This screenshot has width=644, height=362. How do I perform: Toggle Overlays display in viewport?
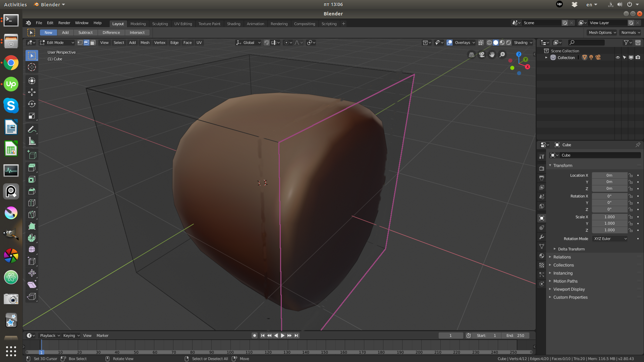[449, 43]
